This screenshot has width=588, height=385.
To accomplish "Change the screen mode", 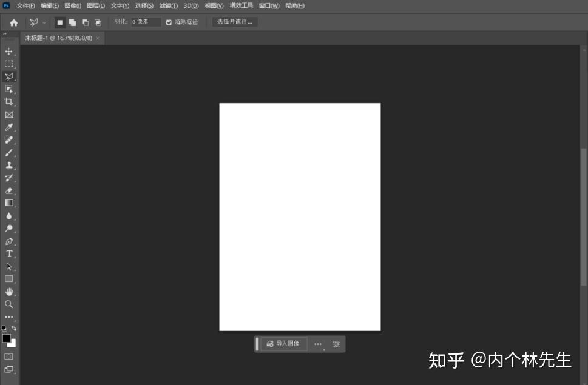I will click(x=8, y=370).
